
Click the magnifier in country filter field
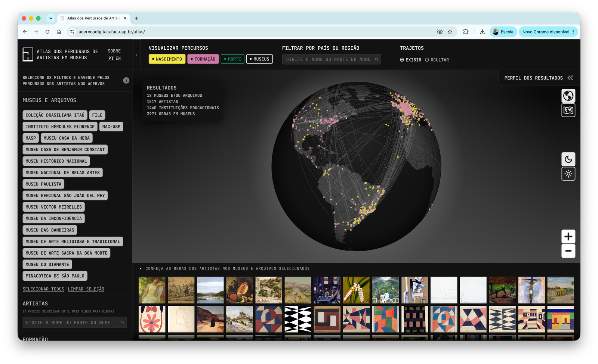pos(377,59)
